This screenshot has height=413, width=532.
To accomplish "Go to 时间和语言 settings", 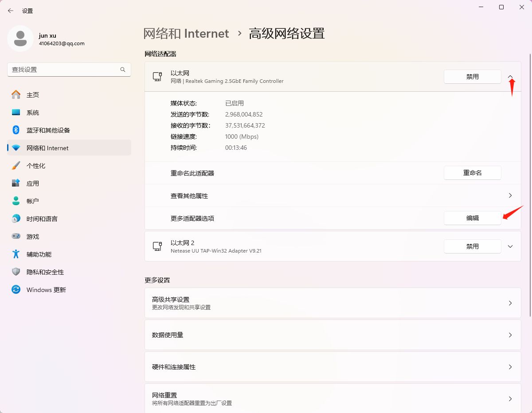I will click(x=42, y=219).
